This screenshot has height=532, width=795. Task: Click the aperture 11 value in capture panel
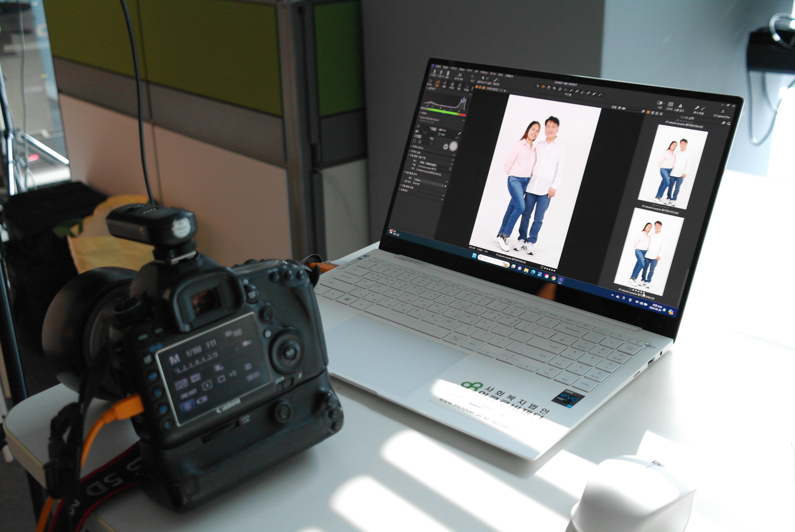pos(432,139)
